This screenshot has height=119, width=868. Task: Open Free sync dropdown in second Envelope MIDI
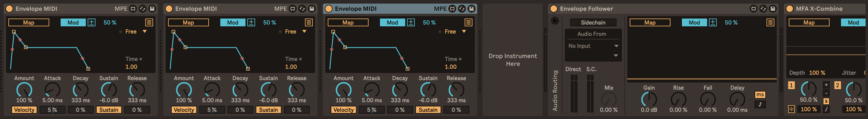click(x=296, y=31)
